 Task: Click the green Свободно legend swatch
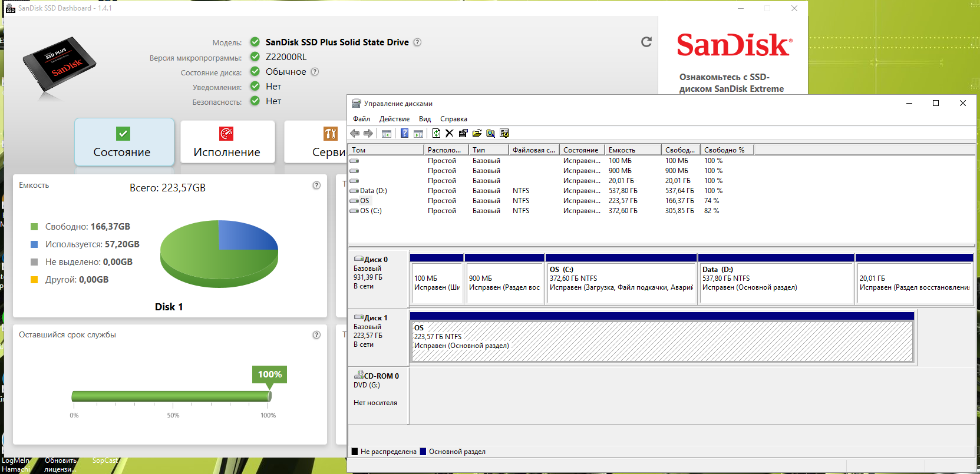(34, 227)
